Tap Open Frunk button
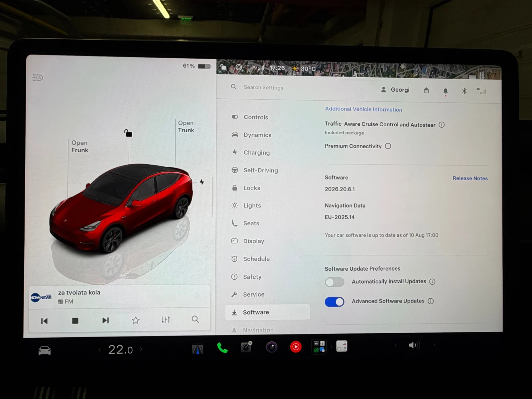The image size is (532, 399). pyautogui.click(x=80, y=146)
